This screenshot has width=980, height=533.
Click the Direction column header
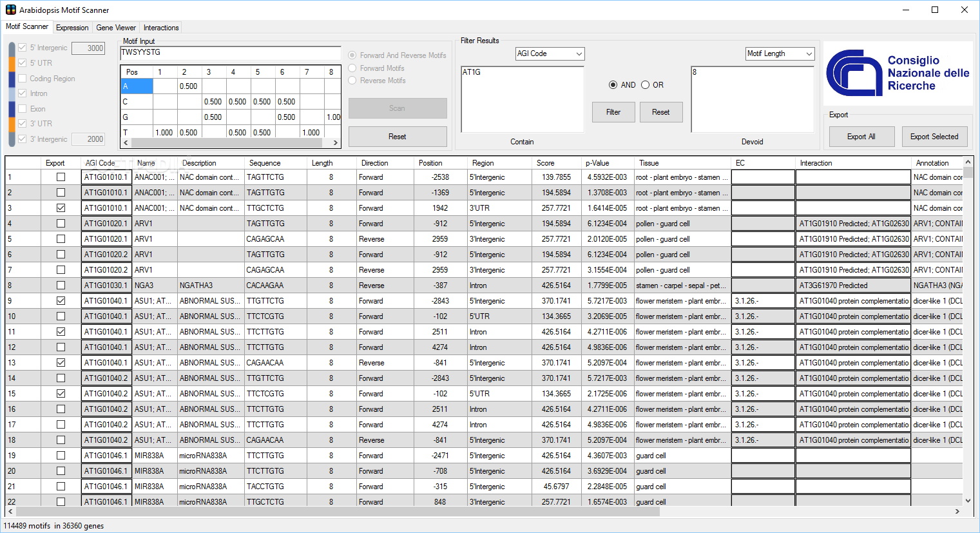(x=385, y=163)
